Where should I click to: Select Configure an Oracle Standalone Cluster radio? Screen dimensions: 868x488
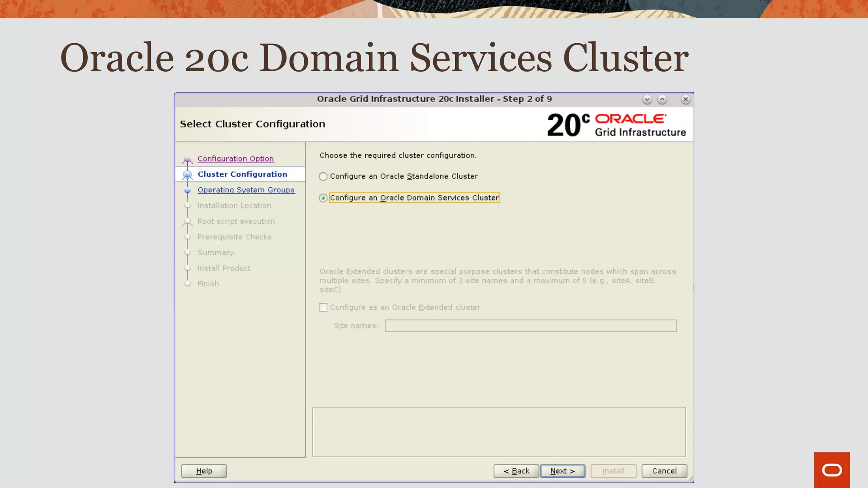click(323, 176)
